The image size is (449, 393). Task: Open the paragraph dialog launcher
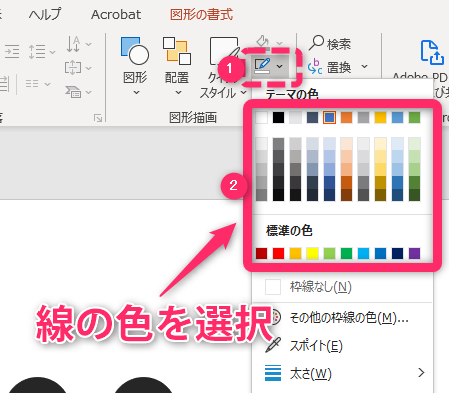coord(98,118)
